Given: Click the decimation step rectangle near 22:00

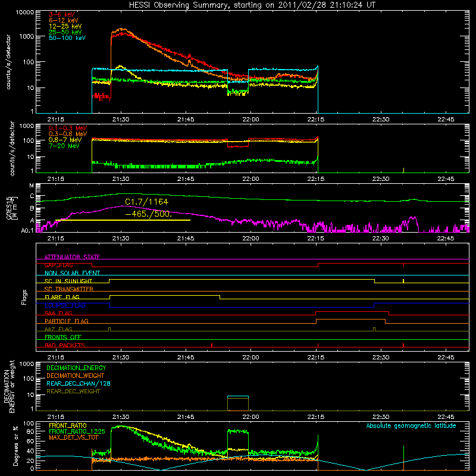Looking at the screenshot, I should click(x=238, y=403).
